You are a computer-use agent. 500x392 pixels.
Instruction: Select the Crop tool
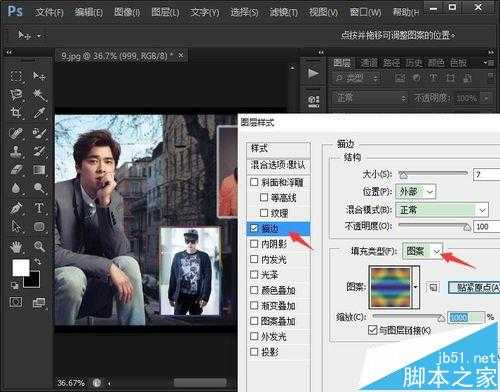coord(16,113)
